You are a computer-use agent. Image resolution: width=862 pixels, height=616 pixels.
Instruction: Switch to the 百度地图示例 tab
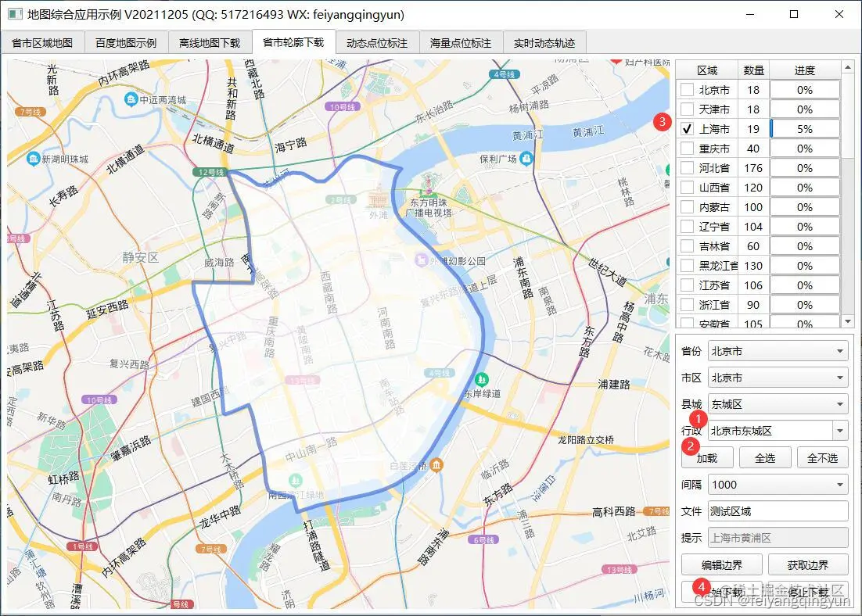[x=126, y=43]
